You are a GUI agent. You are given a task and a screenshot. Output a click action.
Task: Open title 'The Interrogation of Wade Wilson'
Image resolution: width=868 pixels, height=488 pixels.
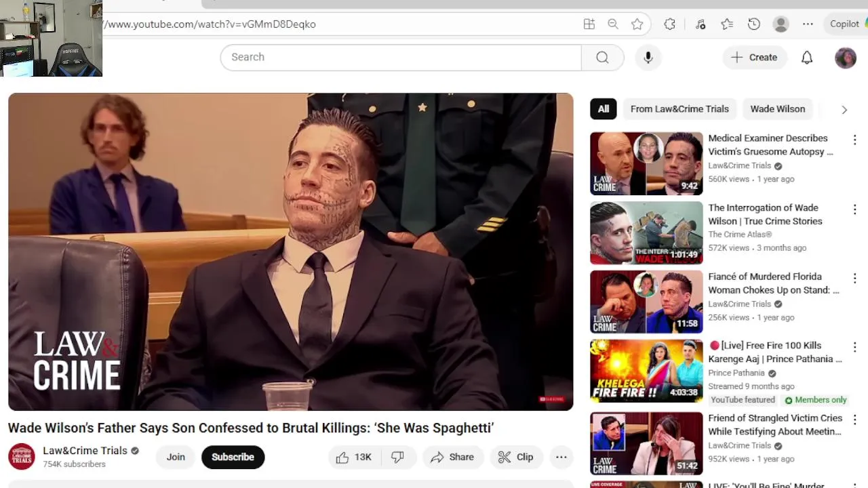765,214
